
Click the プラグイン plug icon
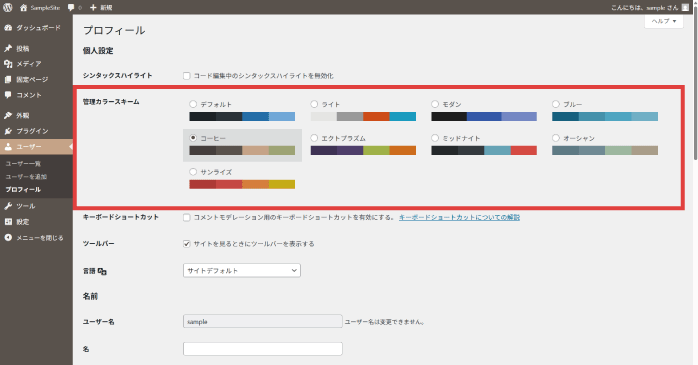[8, 131]
